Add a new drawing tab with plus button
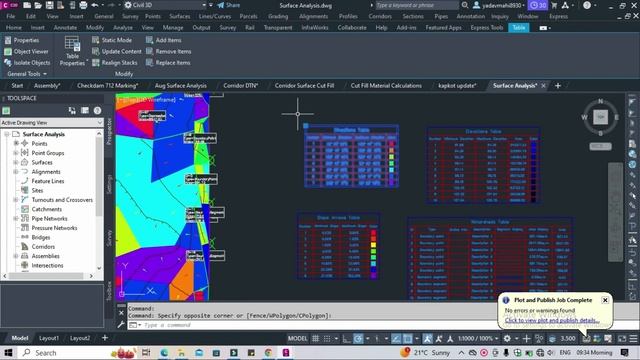 tap(558, 86)
